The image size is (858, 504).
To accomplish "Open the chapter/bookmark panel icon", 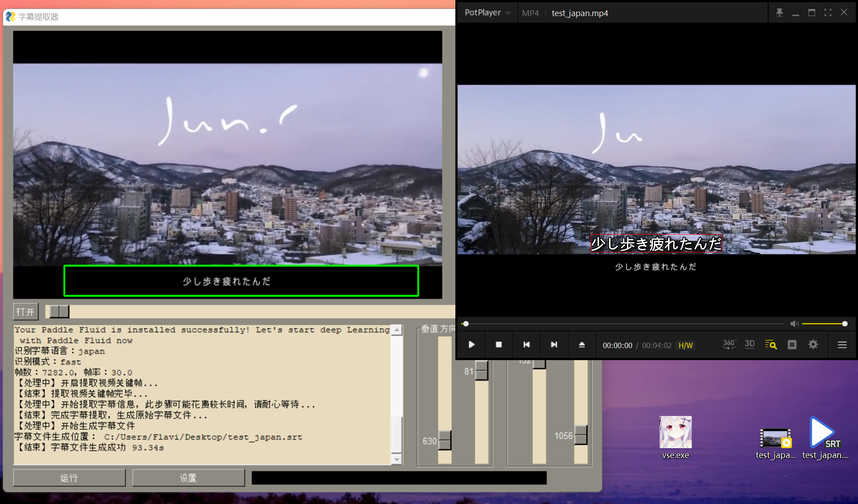I will pos(792,344).
